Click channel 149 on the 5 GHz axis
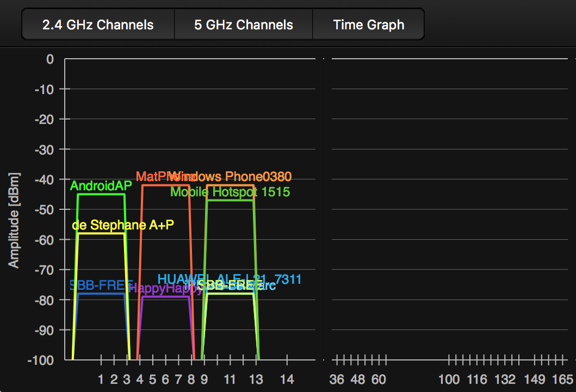The width and height of the screenshot is (576, 392). click(x=535, y=379)
